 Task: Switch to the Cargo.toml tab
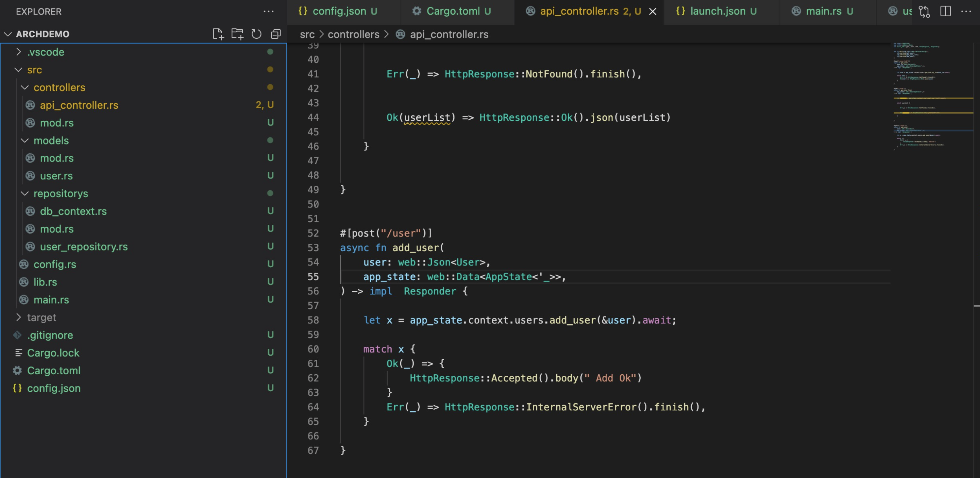click(453, 12)
